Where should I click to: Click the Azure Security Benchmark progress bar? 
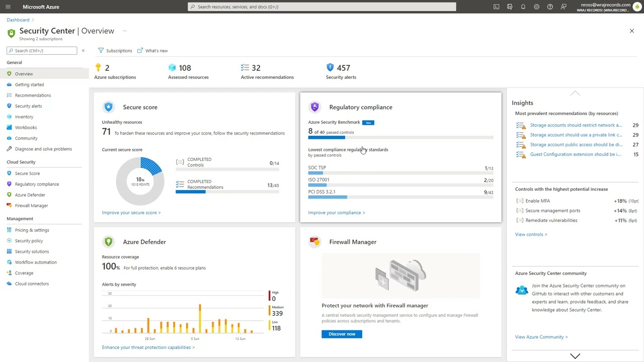(x=400, y=137)
